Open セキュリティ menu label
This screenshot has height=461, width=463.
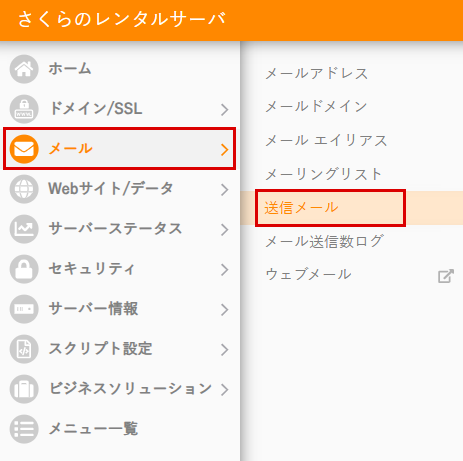tap(92, 269)
